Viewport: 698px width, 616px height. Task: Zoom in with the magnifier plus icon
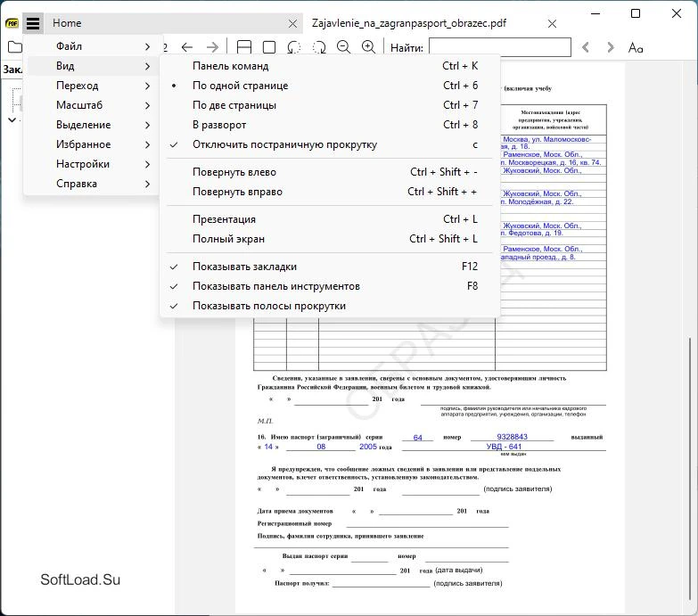tap(368, 46)
